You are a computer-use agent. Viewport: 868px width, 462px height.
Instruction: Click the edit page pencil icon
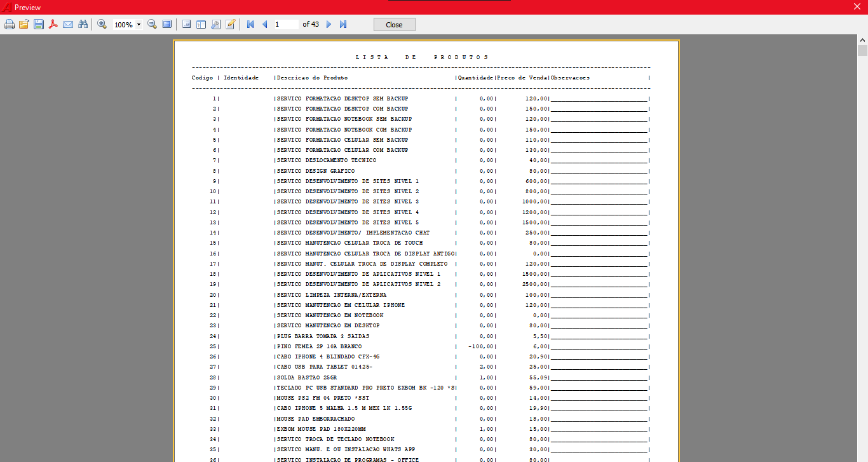click(x=230, y=24)
